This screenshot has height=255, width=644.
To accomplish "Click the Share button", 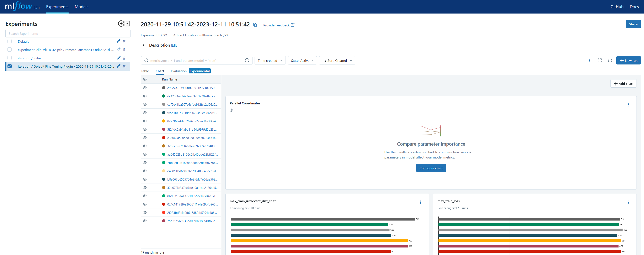I will 633,24.
